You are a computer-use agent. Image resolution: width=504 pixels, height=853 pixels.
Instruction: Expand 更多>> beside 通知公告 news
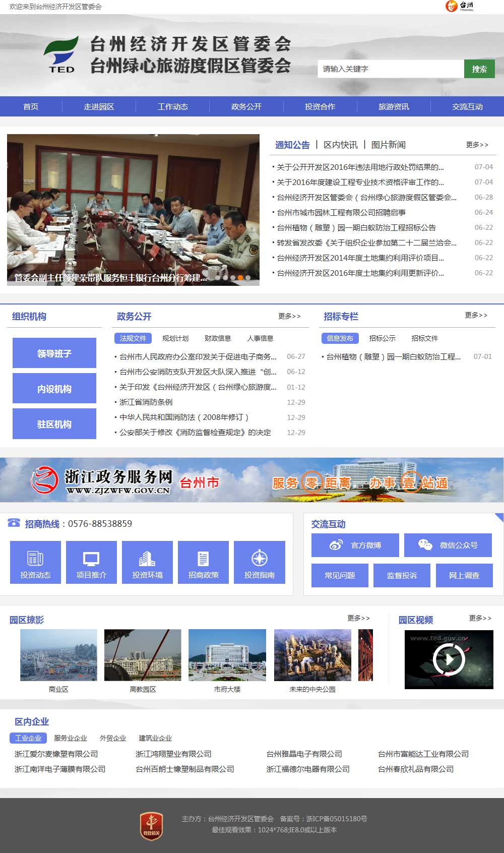477,145
